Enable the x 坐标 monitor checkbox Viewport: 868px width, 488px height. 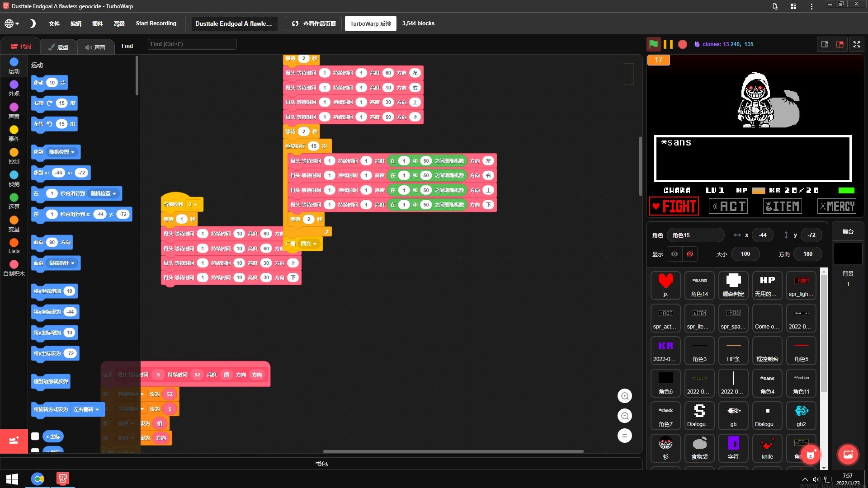[35, 436]
